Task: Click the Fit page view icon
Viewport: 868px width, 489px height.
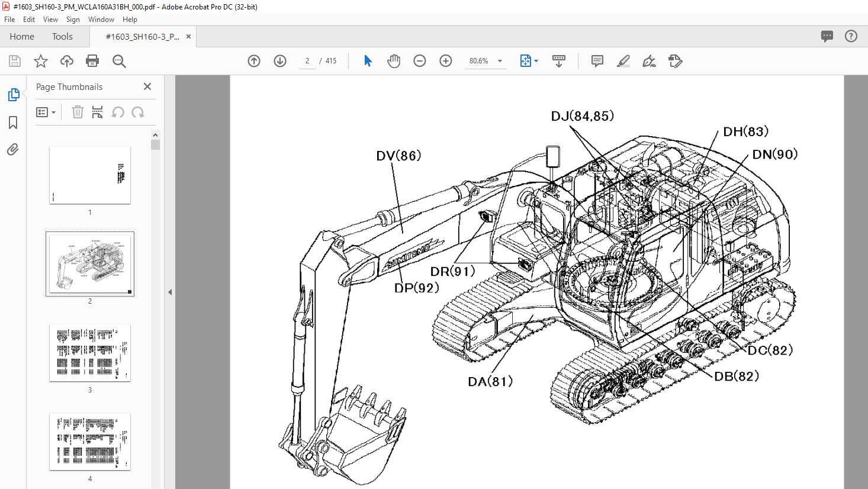Action: click(526, 61)
